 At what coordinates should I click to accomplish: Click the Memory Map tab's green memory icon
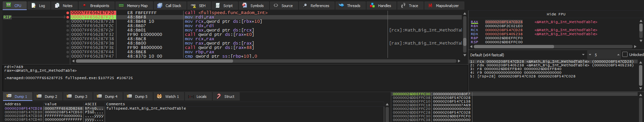(x=121, y=5)
